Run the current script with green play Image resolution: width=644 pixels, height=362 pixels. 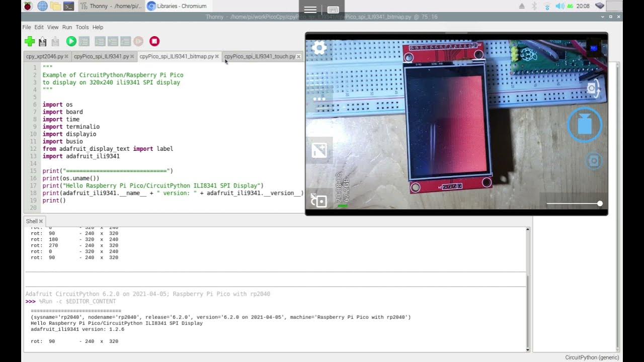click(71, 41)
